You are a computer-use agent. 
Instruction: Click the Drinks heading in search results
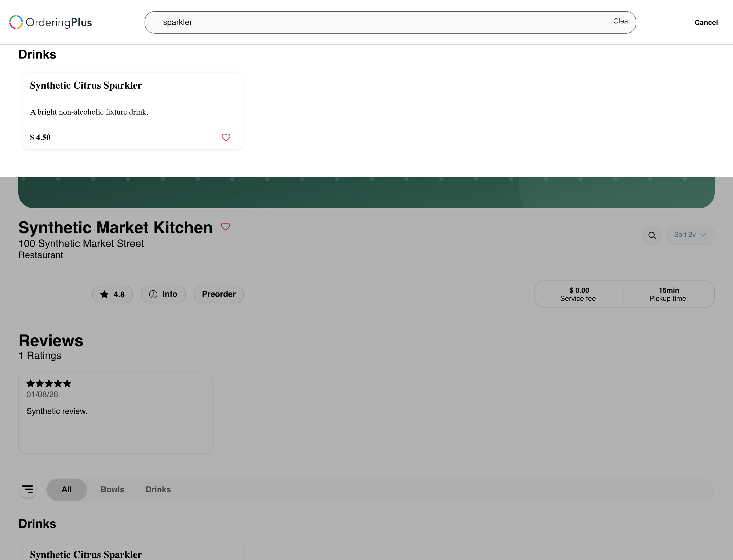(x=37, y=54)
